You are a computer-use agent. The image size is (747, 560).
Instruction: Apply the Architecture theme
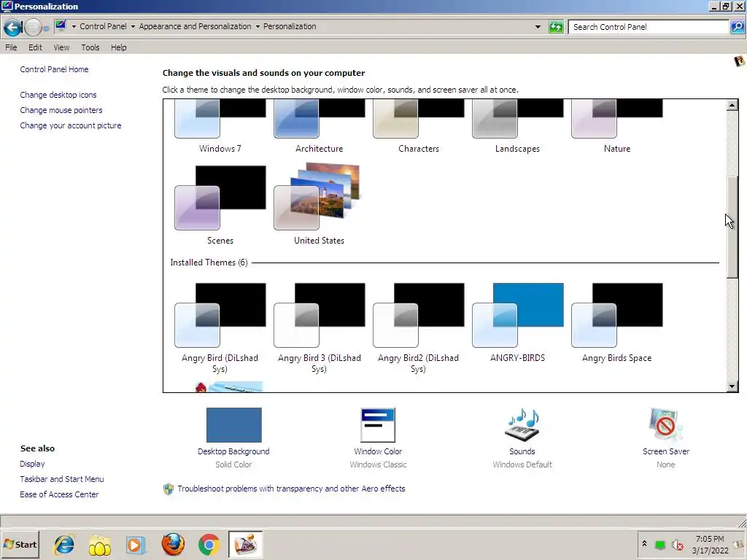[x=320, y=126]
